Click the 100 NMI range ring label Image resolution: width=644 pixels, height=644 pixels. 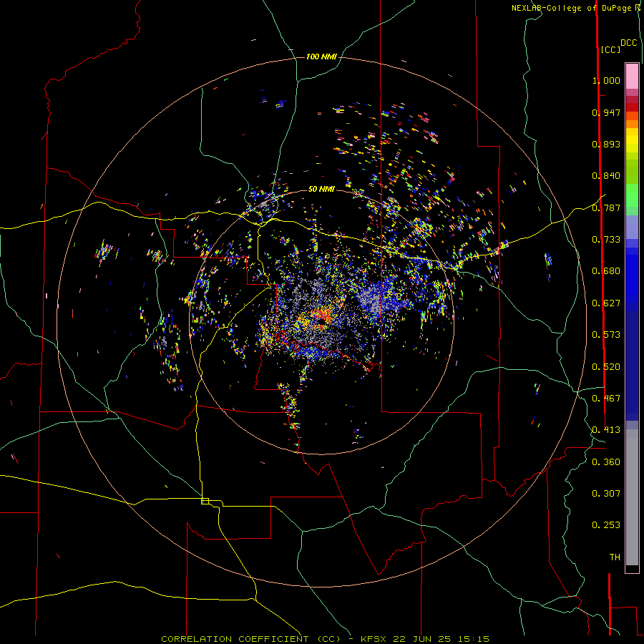pyautogui.click(x=321, y=57)
